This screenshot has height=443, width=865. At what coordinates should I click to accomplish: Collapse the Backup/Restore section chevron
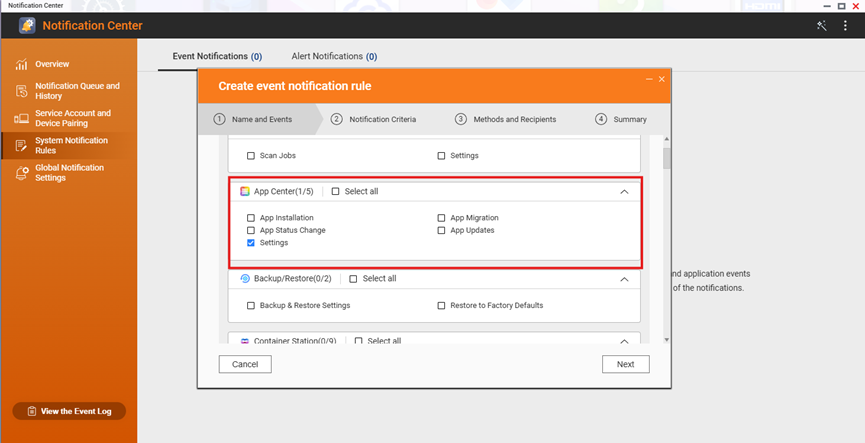coord(624,279)
